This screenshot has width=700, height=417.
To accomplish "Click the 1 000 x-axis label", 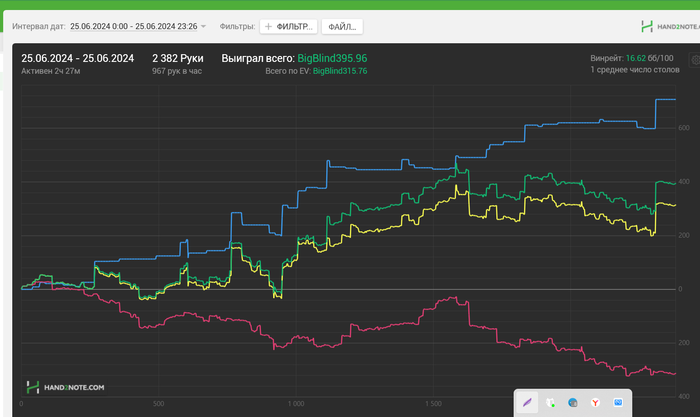I will [x=296, y=404].
